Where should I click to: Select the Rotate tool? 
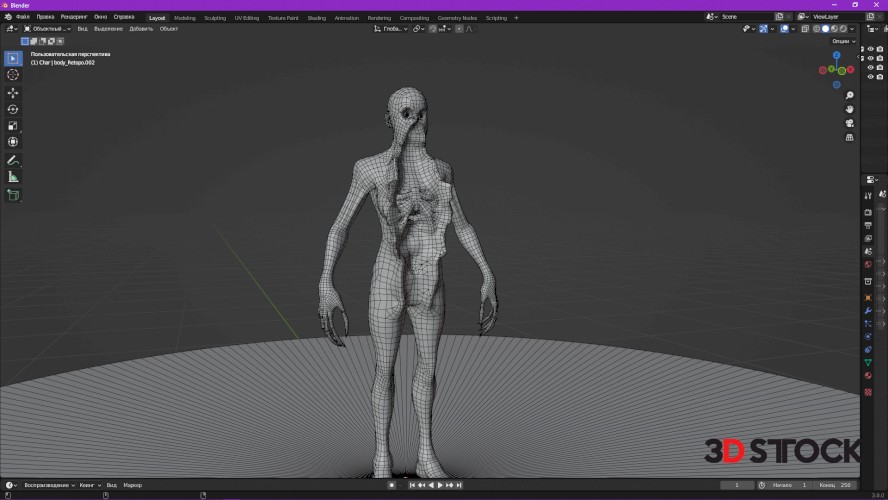point(13,109)
